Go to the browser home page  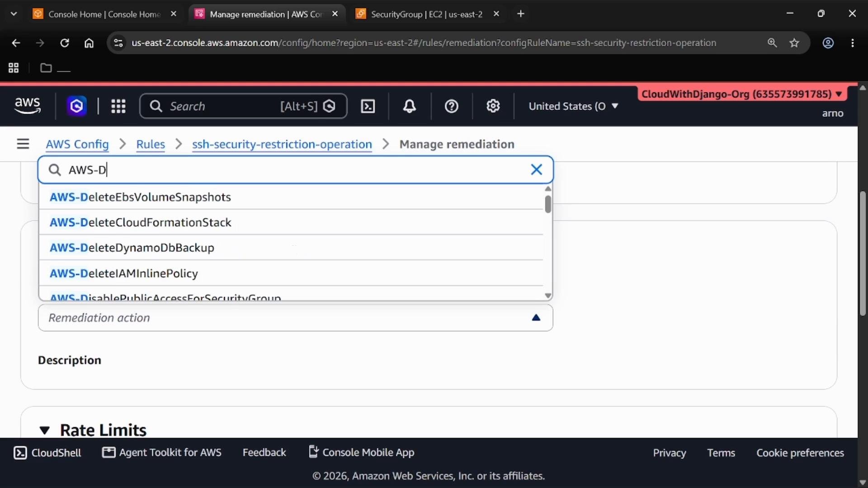89,43
